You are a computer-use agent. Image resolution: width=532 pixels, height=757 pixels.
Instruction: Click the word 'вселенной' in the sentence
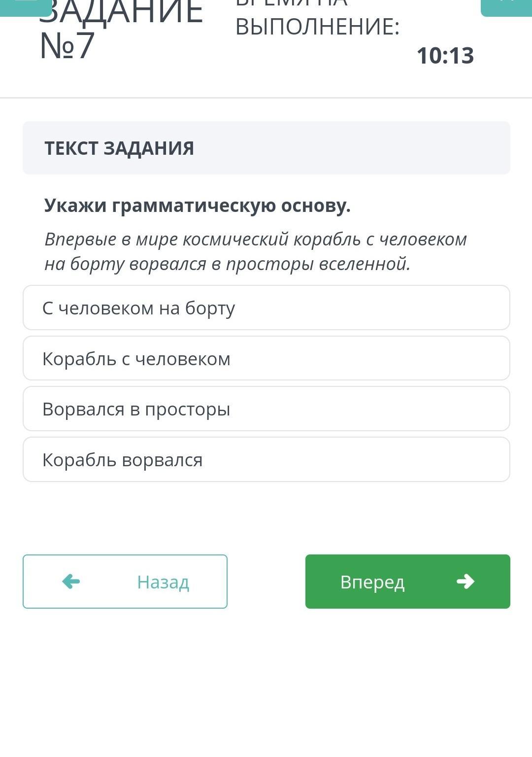point(365,264)
